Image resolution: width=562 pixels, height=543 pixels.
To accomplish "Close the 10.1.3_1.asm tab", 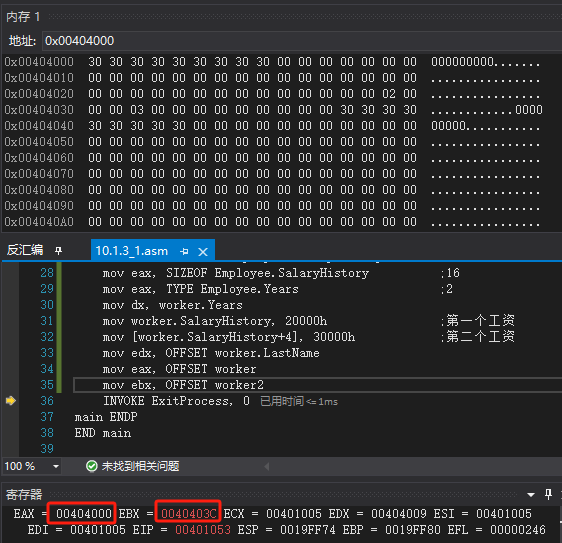I will (x=203, y=252).
